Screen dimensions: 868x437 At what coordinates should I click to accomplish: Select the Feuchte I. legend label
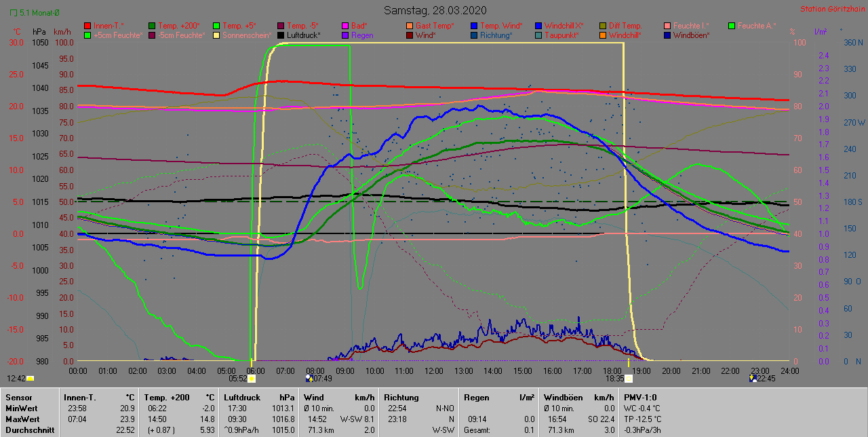tap(690, 26)
